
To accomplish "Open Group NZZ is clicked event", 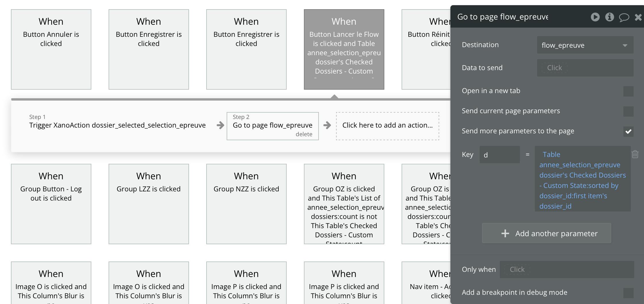I will [246, 204].
